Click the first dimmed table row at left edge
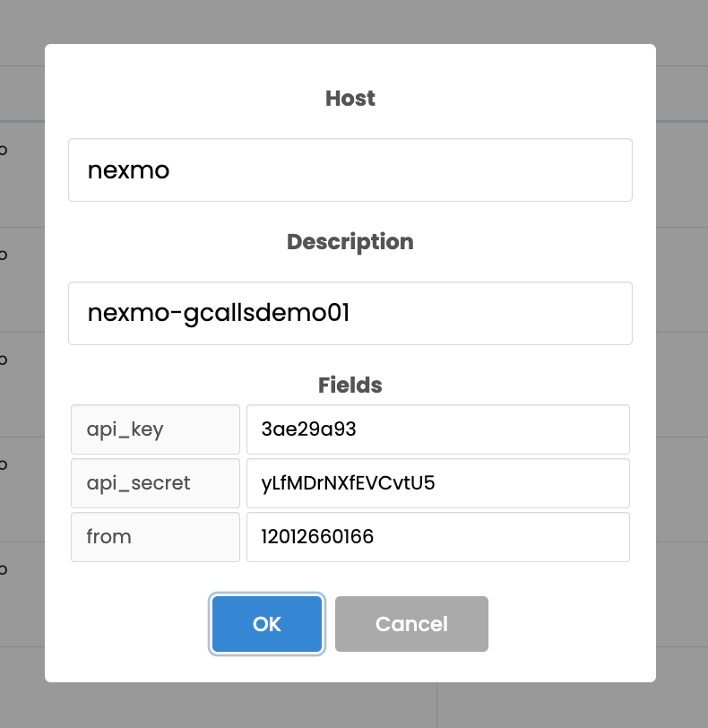708x728 pixels. coord(22,174)
